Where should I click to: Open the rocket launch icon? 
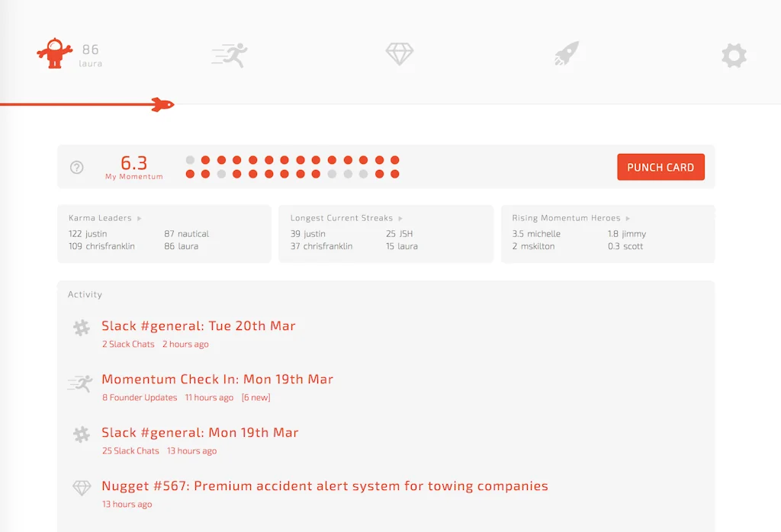point(567,54)
